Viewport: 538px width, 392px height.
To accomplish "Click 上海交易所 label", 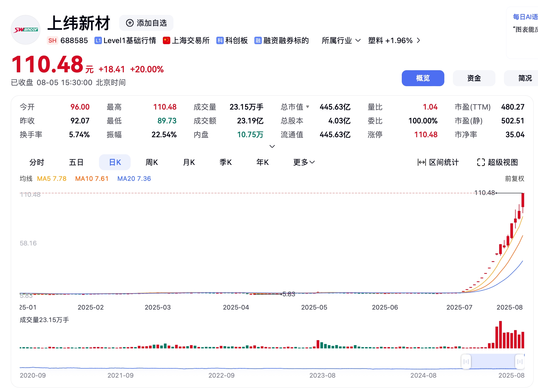I will tap(191, 40).
